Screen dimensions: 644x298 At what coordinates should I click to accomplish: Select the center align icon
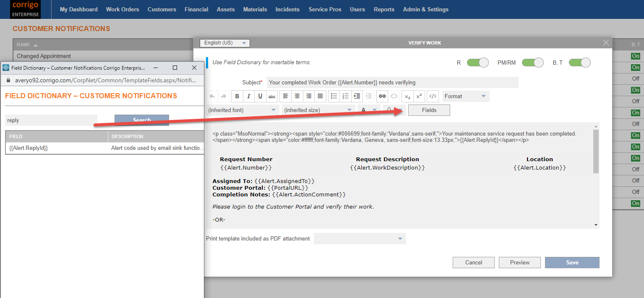tap(297, 96)
